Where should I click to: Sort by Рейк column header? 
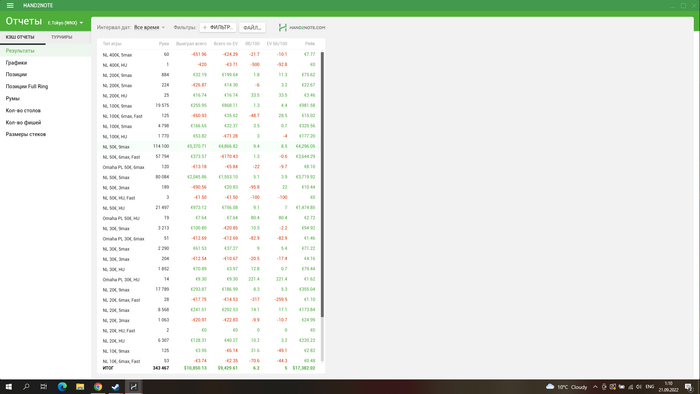point(310,44)
